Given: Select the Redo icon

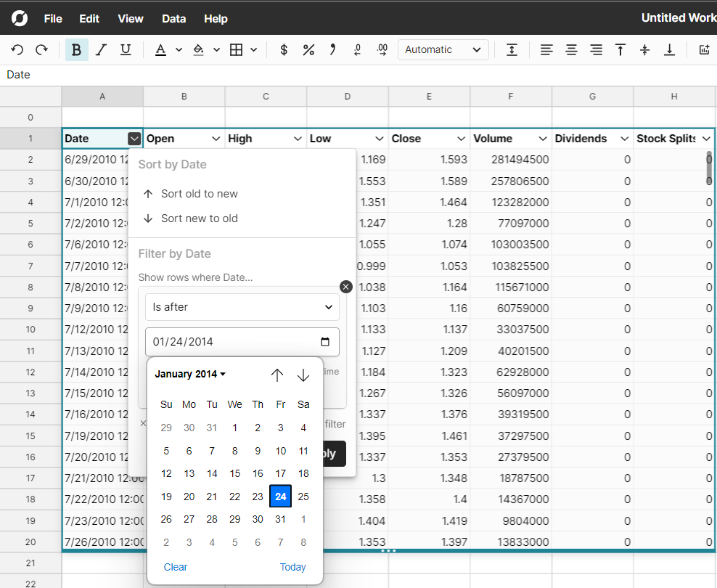Looking at the screenshot, I should [41, 49].
